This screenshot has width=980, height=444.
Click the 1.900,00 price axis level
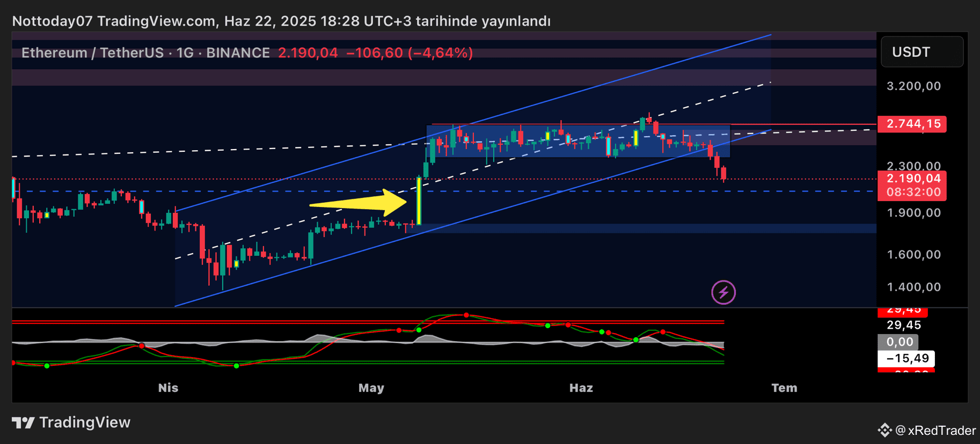point(914,213)
